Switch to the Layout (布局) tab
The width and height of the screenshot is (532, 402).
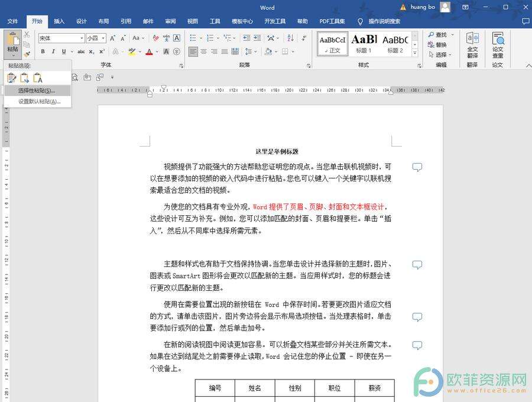[x=103, y=21]
